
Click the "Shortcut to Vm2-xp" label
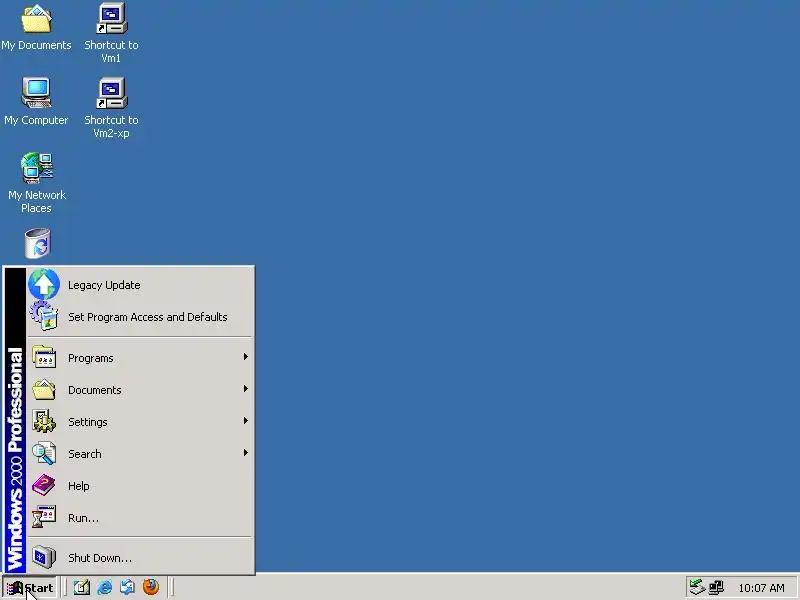(111, 127)
